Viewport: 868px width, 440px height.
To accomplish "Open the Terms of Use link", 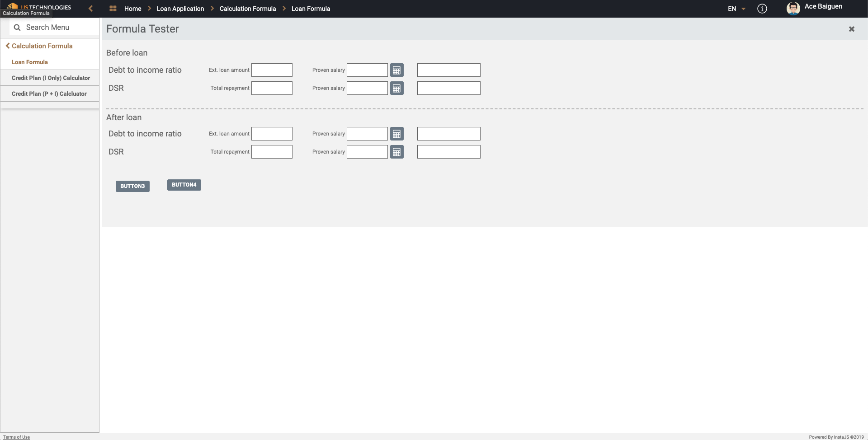I will [x=16, y=437].
